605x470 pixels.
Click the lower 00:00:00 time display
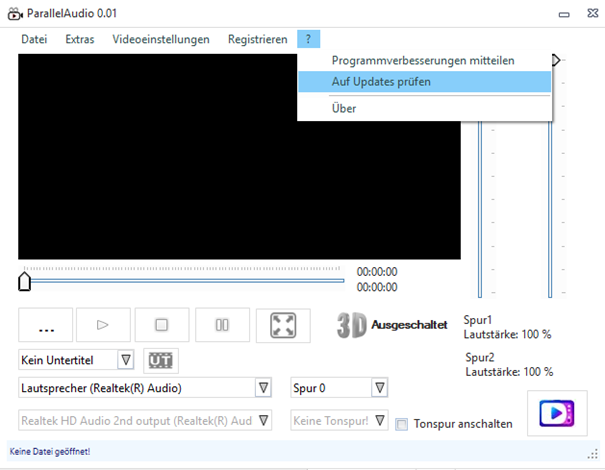pyautogui.click(x=377, y=287)
